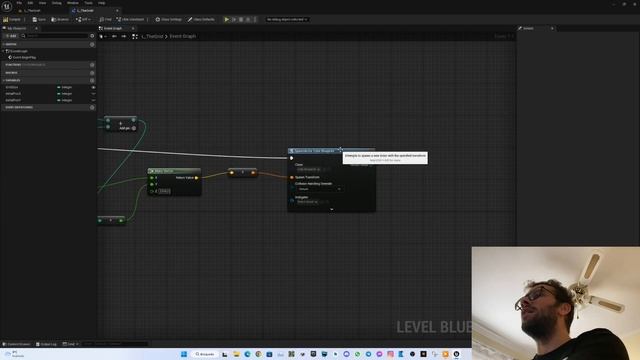Click the yellow Return Value output pin
The width and height of the screenshot is (640, 360).
[196, 178]
